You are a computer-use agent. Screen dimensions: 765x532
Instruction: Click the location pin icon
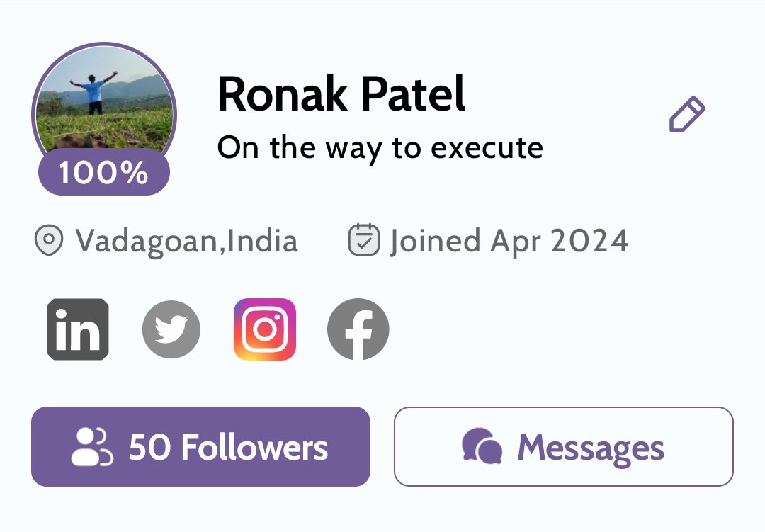(x=49, y=241)
